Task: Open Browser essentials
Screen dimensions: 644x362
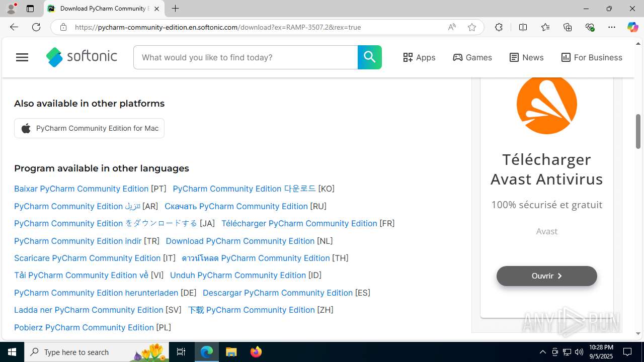Action: click(x=590, y=27)
